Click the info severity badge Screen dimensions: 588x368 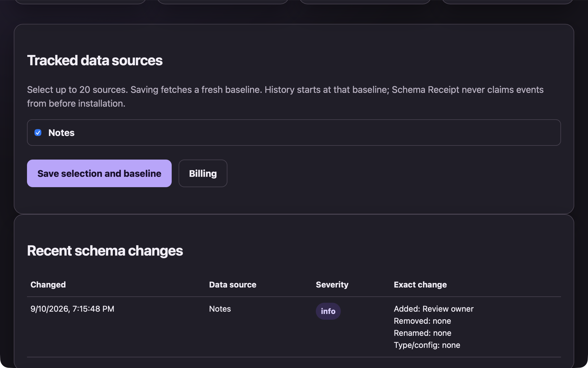328,311
